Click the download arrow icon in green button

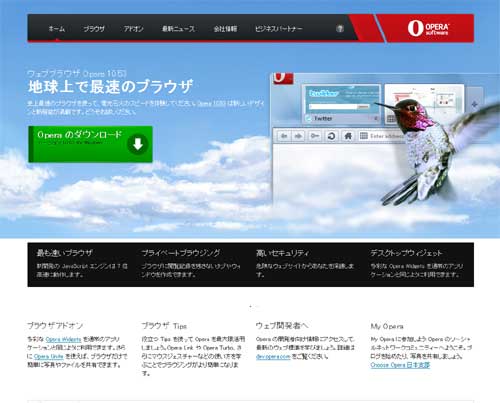pos(138,144)
